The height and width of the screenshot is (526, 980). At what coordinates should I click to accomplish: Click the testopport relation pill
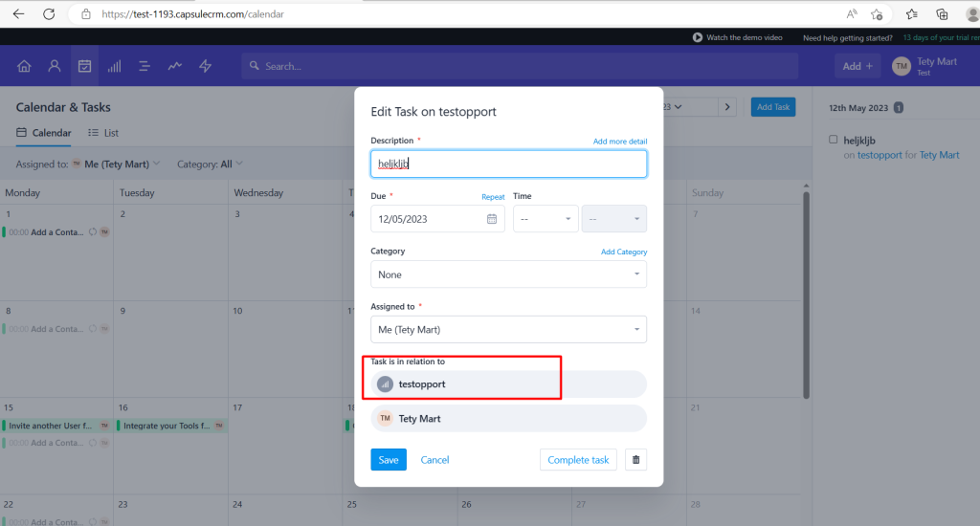pos(509,384)
